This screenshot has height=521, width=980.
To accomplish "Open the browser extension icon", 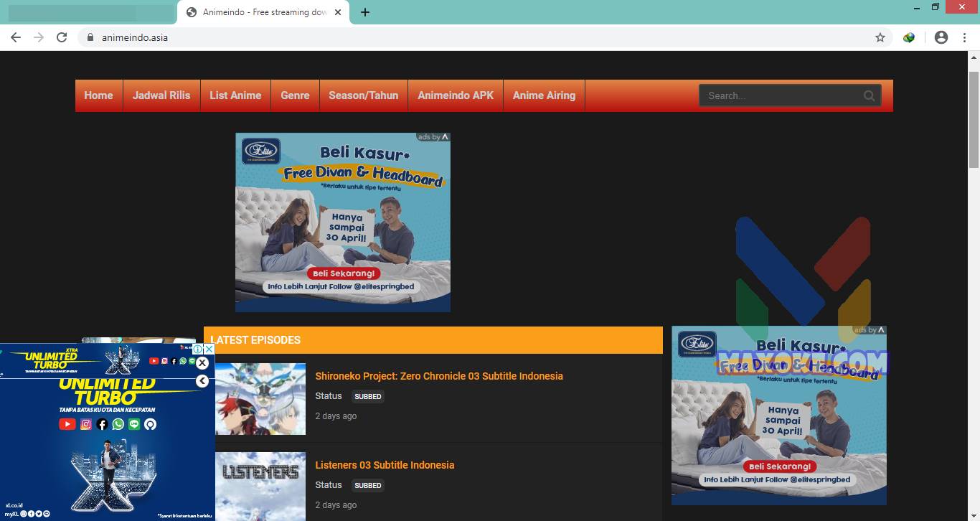I will 909,37.
